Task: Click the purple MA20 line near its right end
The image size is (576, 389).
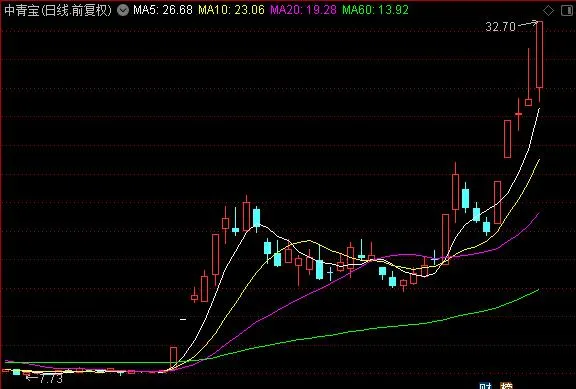Action: (x=531, y=220)
